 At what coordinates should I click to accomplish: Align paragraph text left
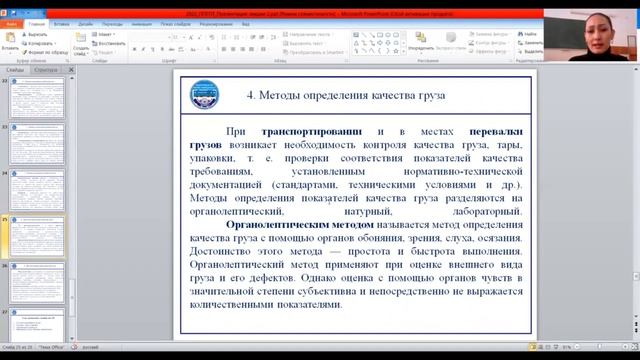tap(224, 49)
